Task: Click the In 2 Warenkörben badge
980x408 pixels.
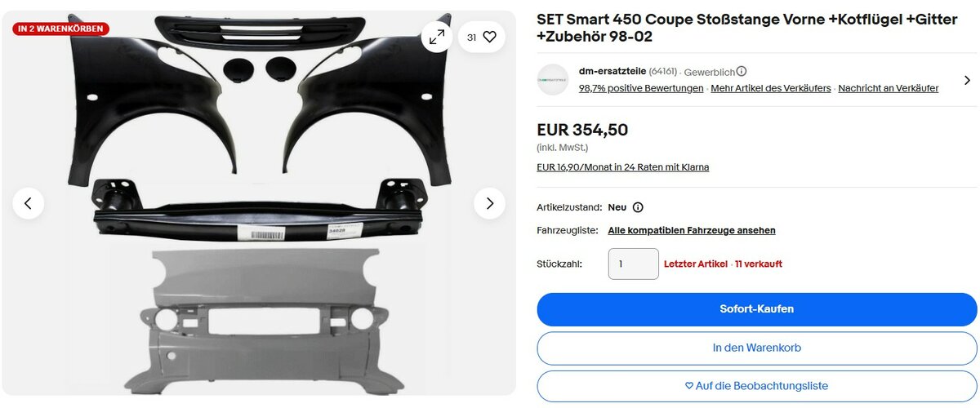Action: click(x=60, y=29)
